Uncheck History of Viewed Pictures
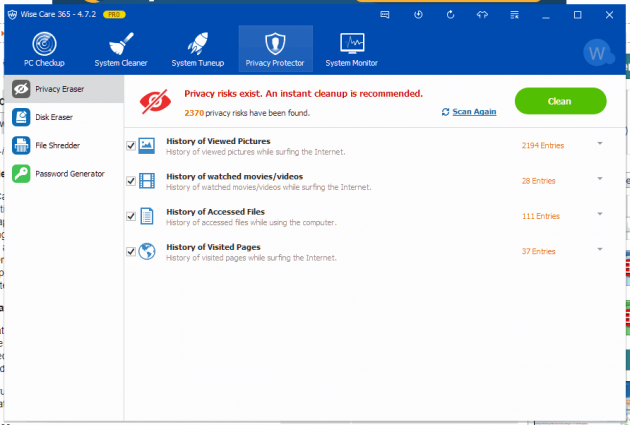The image size is (630, 425). tap(132, 146)
